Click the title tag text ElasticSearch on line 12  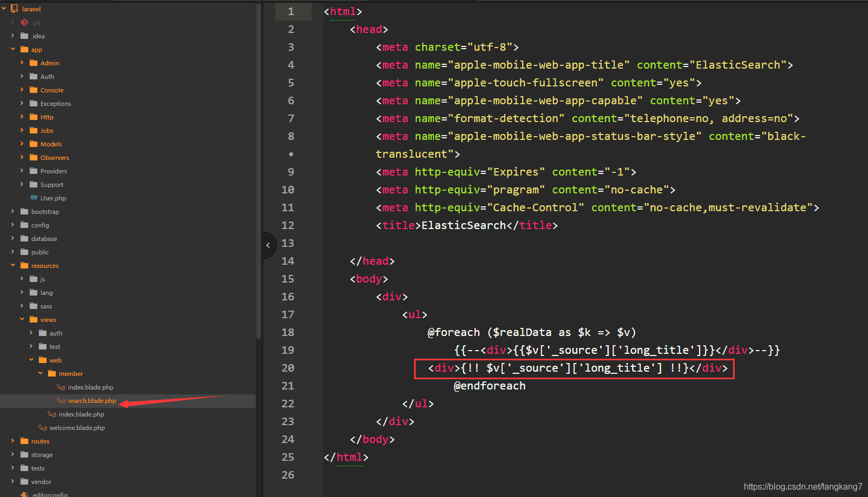(464, 225)
